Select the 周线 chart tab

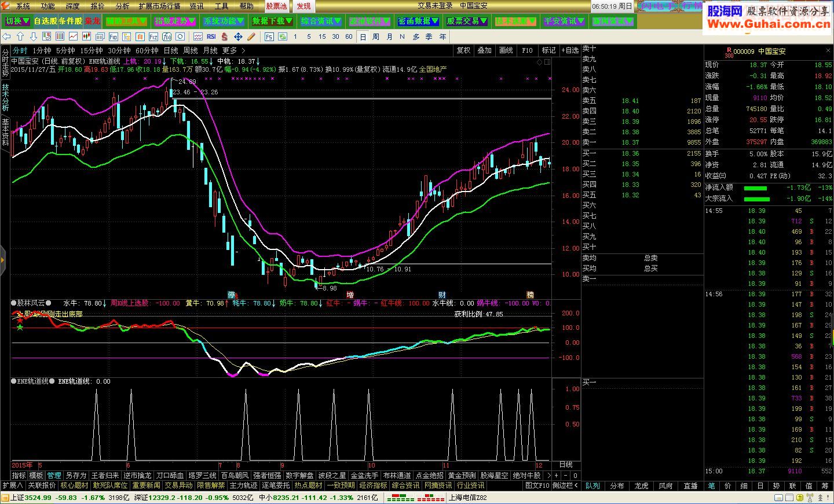191,50
